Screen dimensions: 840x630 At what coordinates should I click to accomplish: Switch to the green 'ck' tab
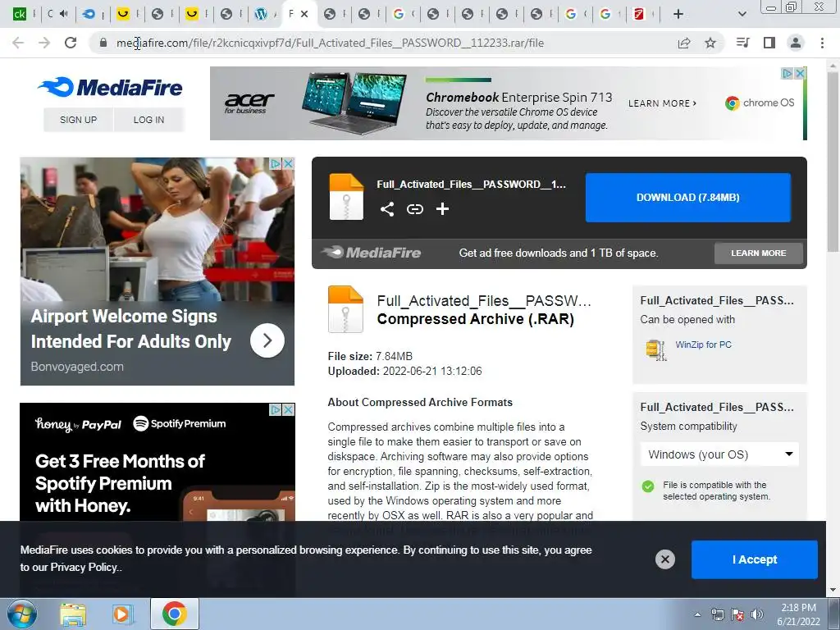click(20, 14)
